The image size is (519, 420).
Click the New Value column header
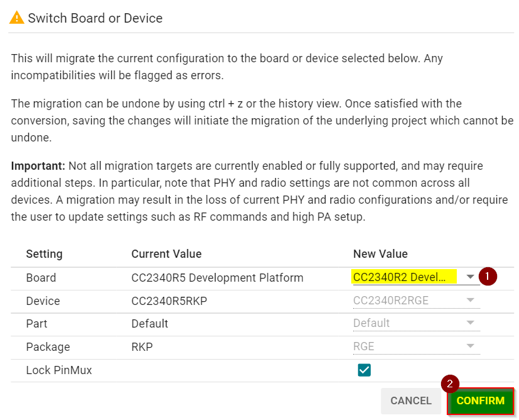tap(380, 254)
